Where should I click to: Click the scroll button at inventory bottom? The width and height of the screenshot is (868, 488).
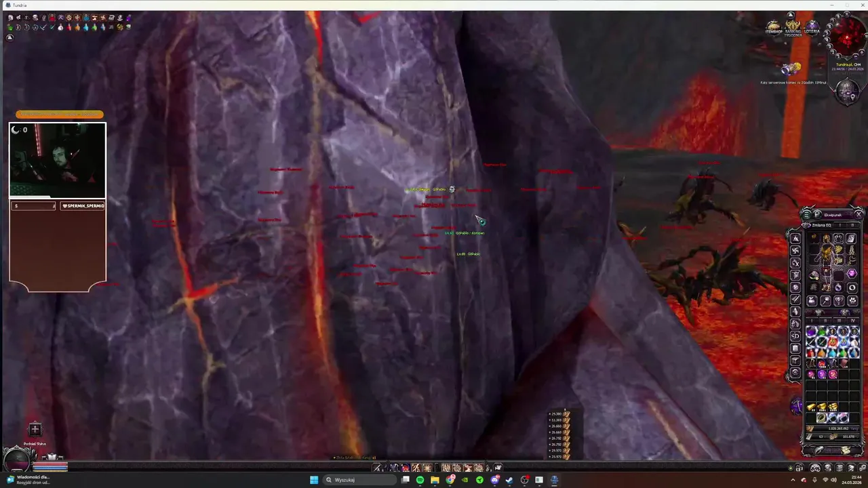tap(845, 450)
